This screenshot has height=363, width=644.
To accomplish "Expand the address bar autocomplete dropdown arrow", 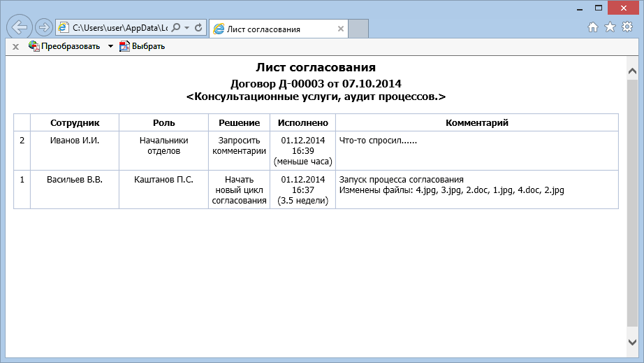I will pos(186,28).
